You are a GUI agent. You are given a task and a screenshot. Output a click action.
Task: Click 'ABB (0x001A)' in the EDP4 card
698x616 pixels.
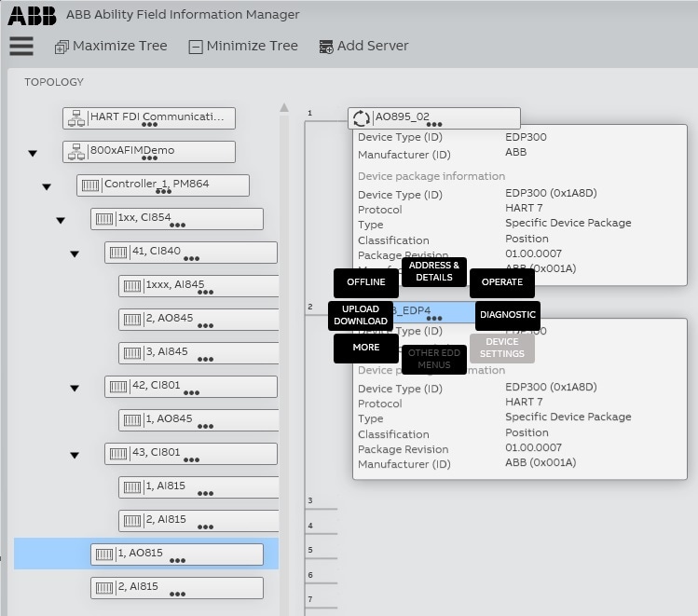[x=541, y=462]
